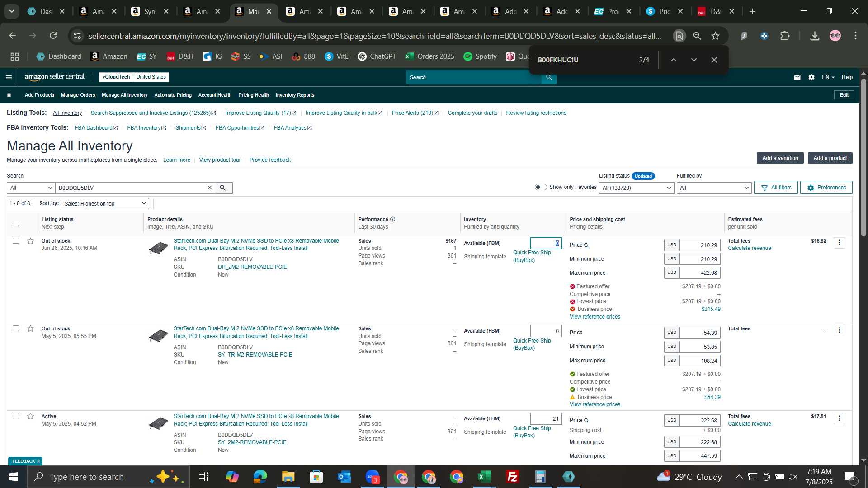
Task: Click View product tour link
Action: [x=220, y=160]
